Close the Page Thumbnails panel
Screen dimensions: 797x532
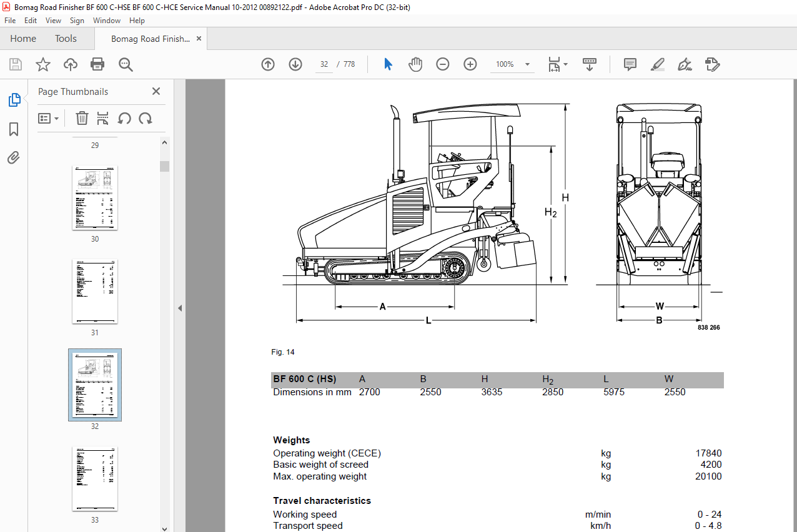point(156,91)
